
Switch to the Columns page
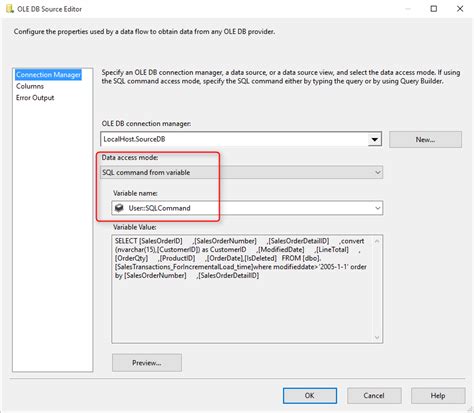[x=30, y=86]
